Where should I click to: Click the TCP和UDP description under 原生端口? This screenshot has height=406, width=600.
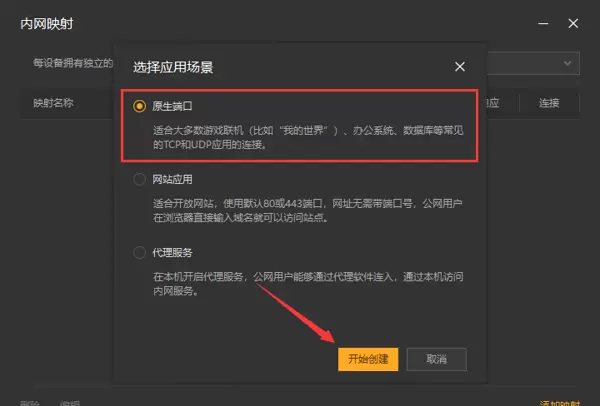pyautogui.click(x=308, y=137)
